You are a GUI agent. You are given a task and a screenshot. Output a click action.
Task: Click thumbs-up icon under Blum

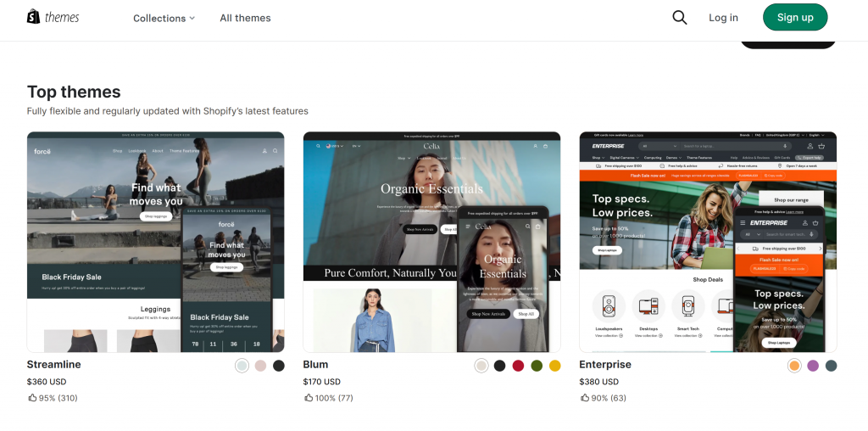309,397
